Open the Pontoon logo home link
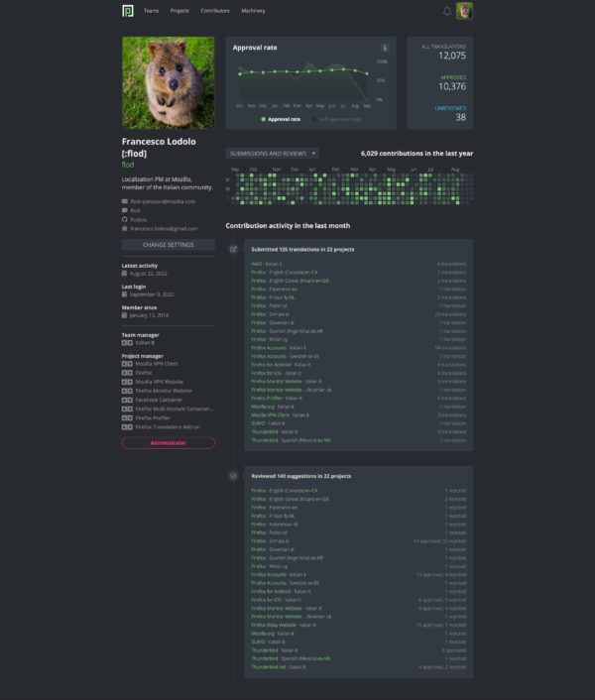The height and width of the screenshot is (700, 595). tap(128, 11)
